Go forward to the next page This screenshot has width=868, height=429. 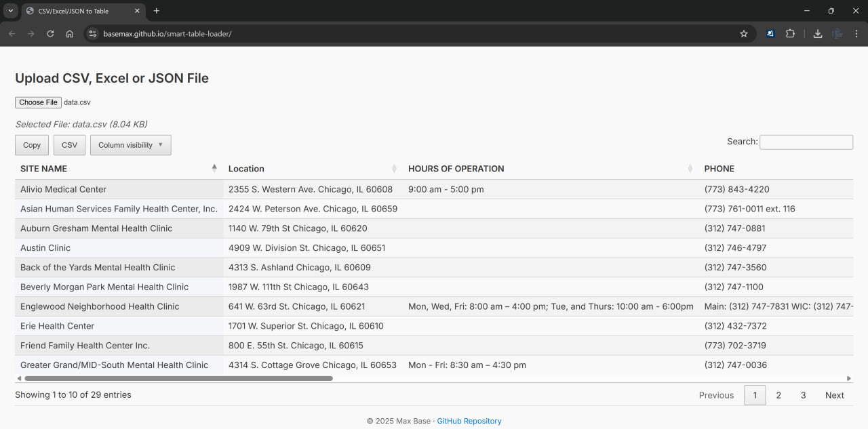[x=31, y=34]
